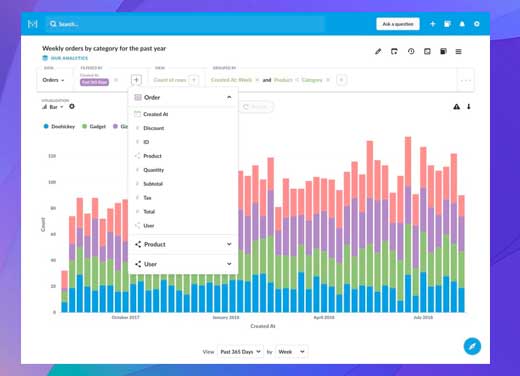
Task: Select Subtotal in field list
Action: point(183,184)
